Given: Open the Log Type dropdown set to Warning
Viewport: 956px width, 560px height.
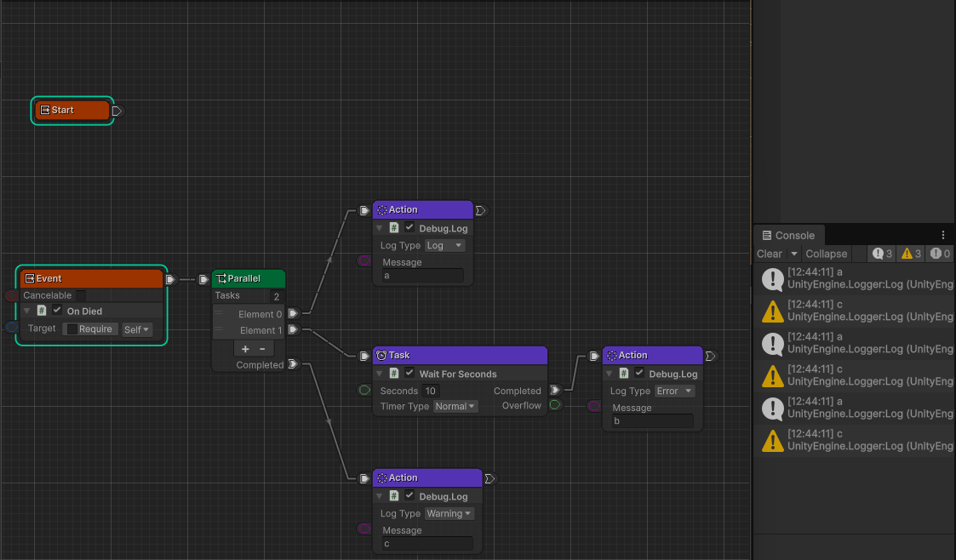Looking at the screenshot, I should [449, 514].
